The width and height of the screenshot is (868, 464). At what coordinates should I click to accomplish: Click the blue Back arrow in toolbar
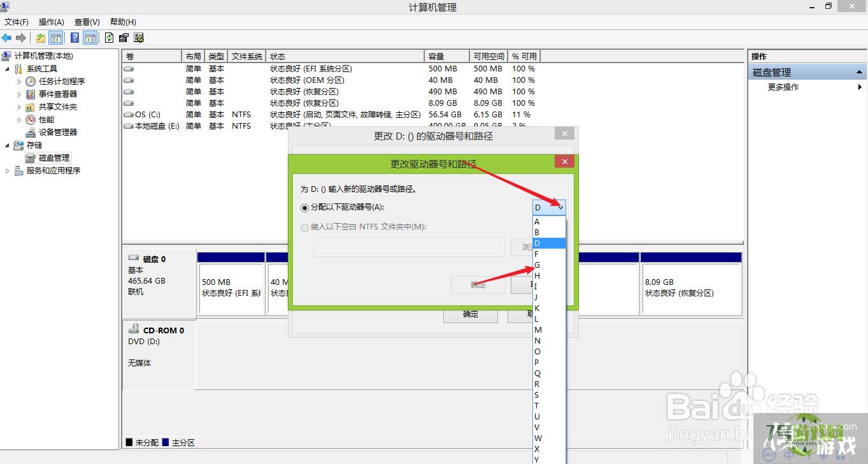pos(7,38)
